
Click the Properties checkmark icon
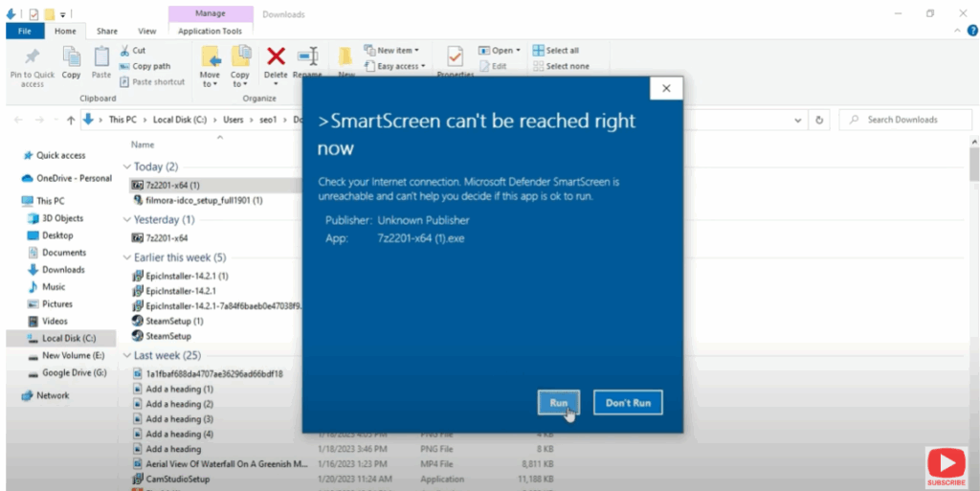click(x=455, y=56)
